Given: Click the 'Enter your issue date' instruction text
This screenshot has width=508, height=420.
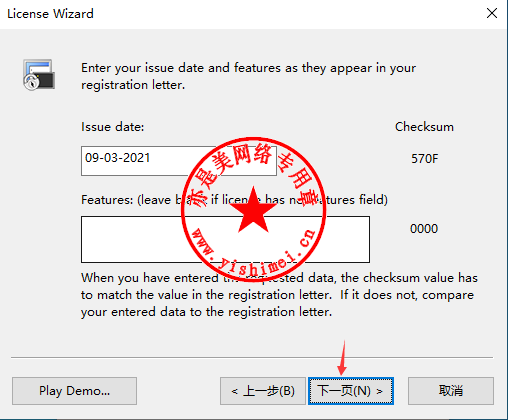Looking at the screenshot, I should [x=248, y=76].
